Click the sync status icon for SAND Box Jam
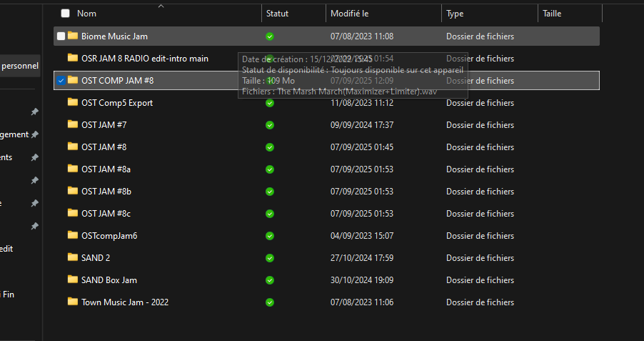 click(x=269, y=280)
